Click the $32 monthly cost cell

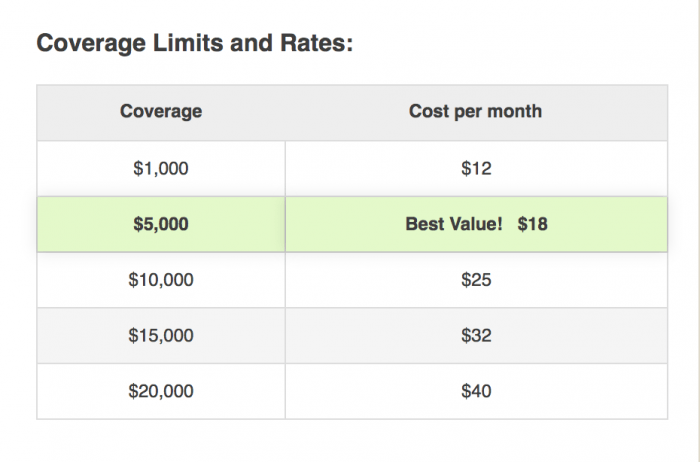pos(476,336)
